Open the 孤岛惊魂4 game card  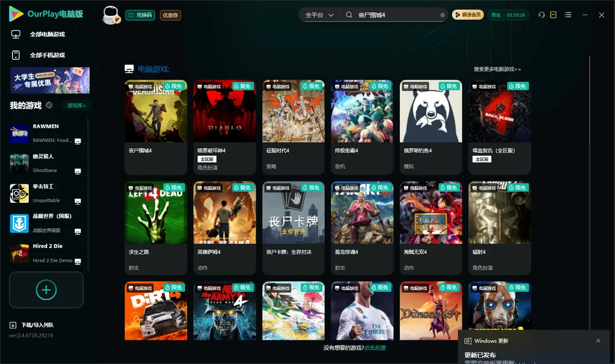coord(362,228)
